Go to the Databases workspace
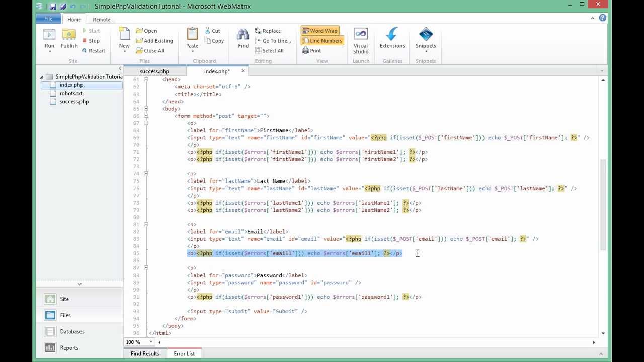The image size is (644, 362). (79, 332)
